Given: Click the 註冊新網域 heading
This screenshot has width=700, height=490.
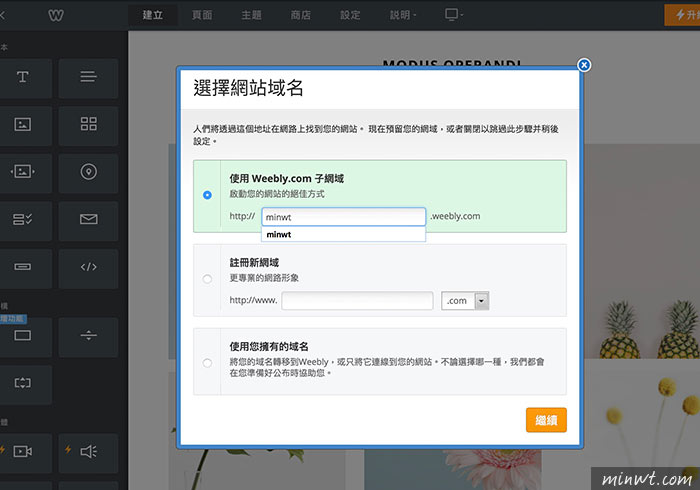Looking at the screenshot, I should 254,262.
